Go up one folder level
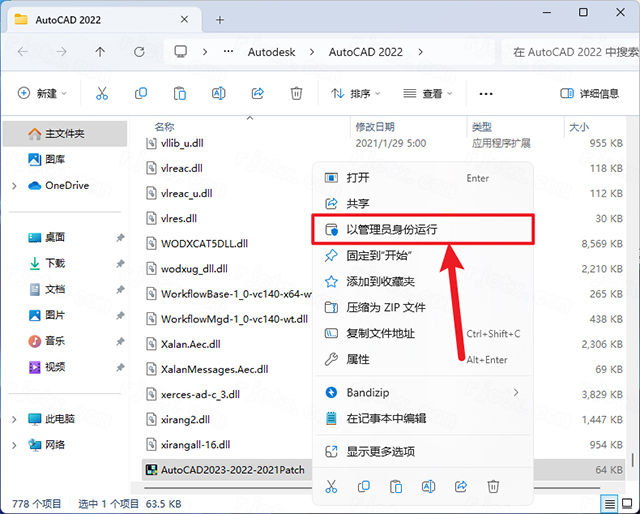 pos(100,52)
